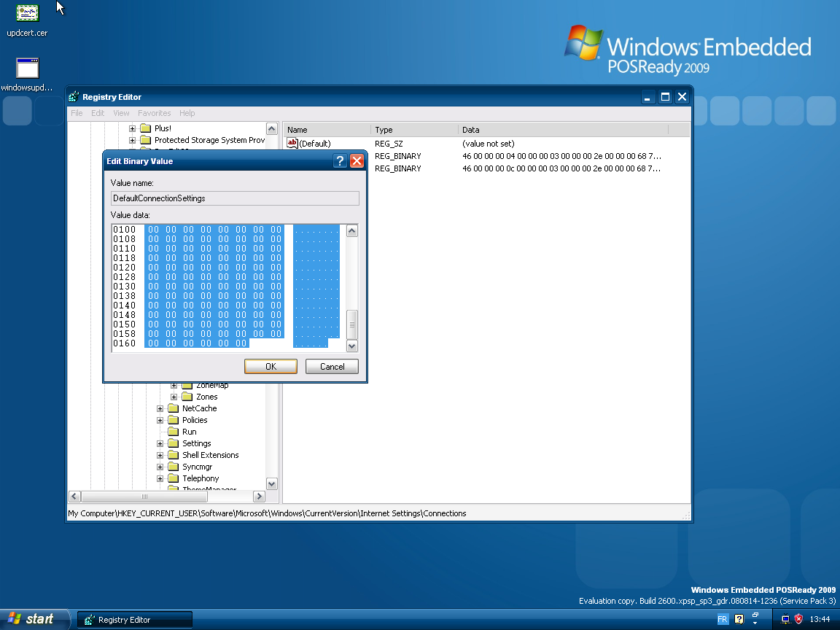The height and width of the screenshot is (630, 840).
Task: Sort by the Name column header
Action: point(326,130)
